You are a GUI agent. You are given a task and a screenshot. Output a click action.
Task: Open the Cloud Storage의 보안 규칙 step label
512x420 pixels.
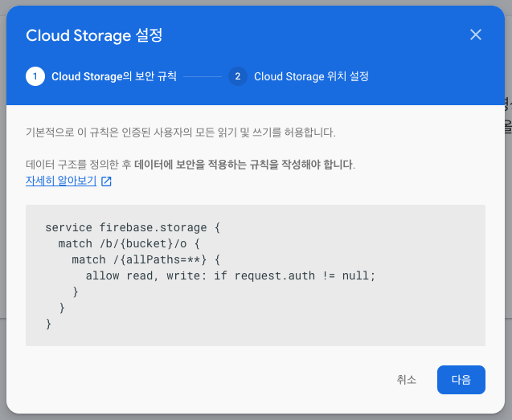point(114,76)
